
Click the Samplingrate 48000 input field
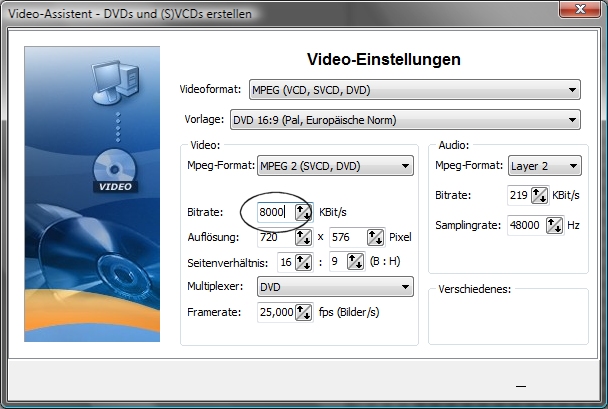(522, 225)
